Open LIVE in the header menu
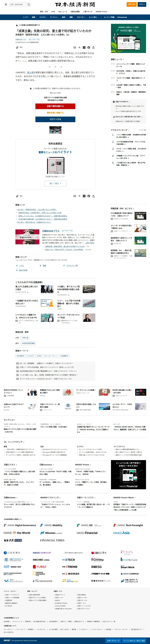Viewport: 150px width, 644px height. pyautogui.click(x=53, y=12)
